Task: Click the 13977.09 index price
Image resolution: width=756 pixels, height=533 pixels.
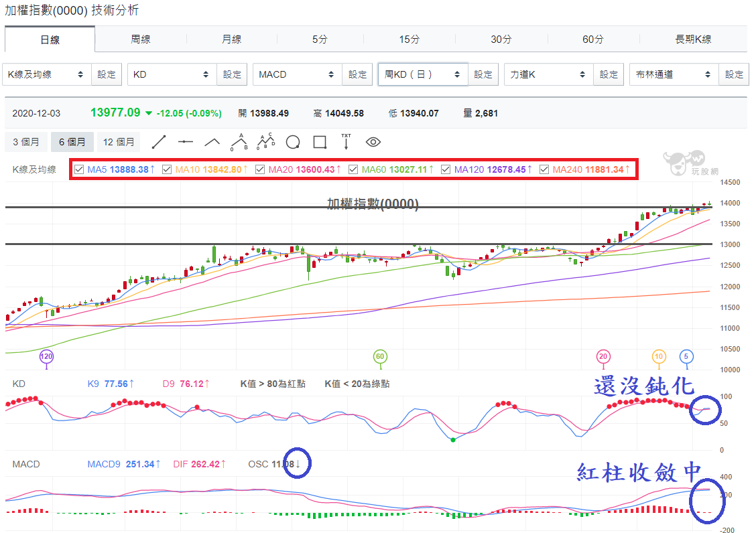Action: point(115,112)
